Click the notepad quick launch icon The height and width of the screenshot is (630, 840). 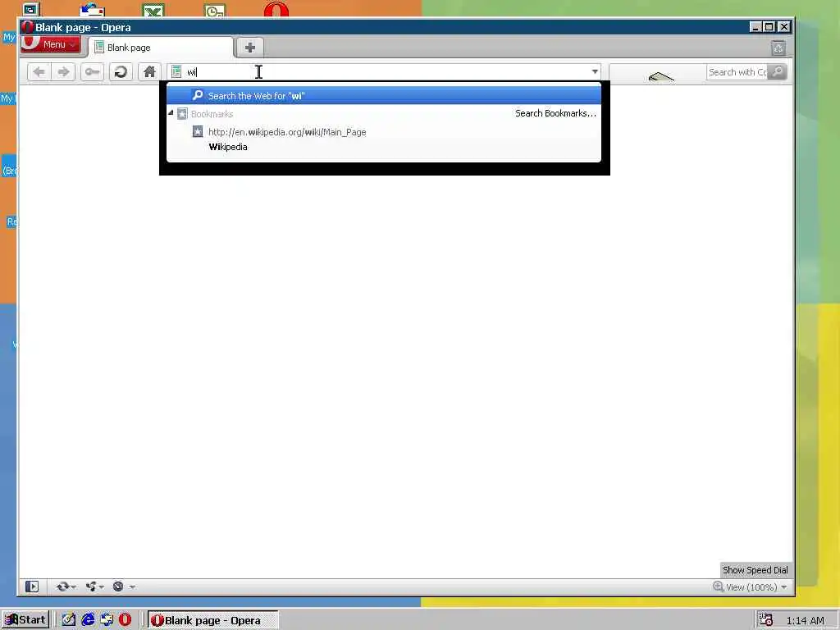(x=69, y=620)
